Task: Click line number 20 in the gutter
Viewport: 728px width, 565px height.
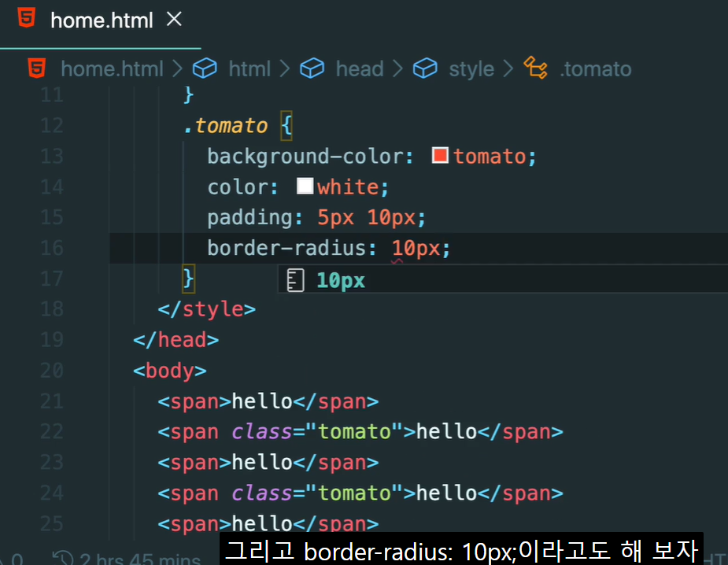Action: click(51, 371)
